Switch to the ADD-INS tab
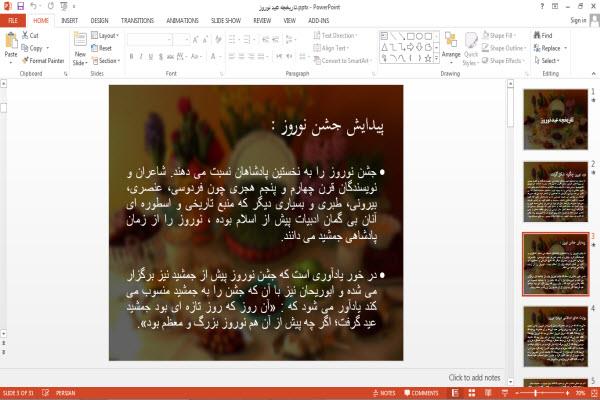This screenshot has height=400, width=600. click(x=318, y=20)
